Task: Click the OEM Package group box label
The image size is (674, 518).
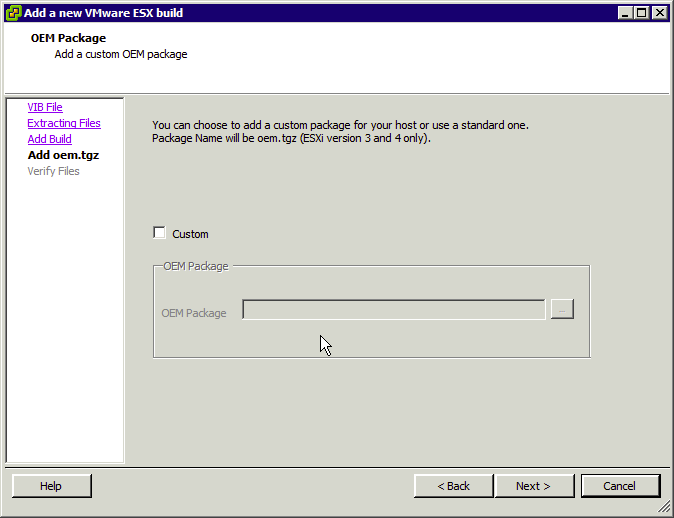Action: point(196,266)
